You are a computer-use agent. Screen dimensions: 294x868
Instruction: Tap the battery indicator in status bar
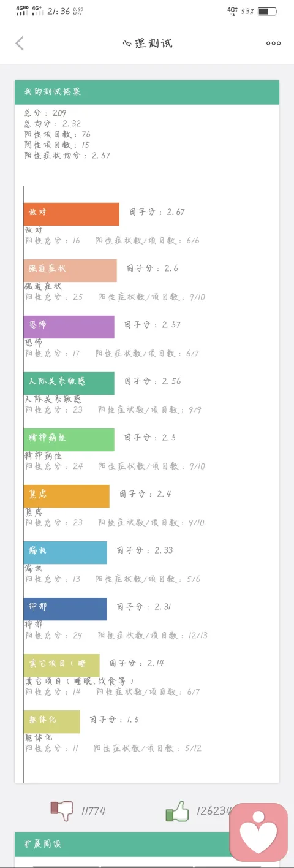click(267, 11)
